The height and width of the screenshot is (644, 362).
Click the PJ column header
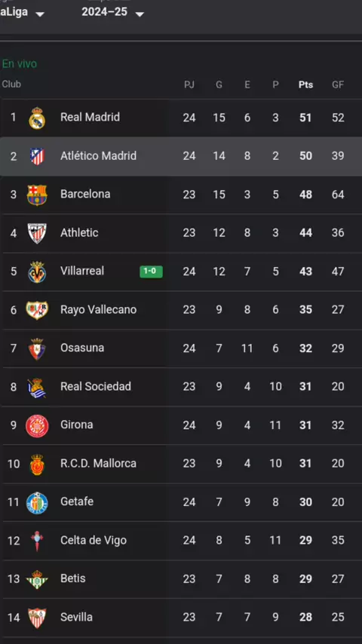pos(189,85)
